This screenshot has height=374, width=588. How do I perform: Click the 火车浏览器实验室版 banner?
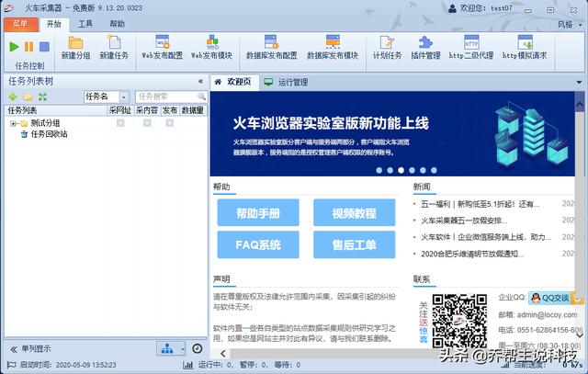coord(392,133)
